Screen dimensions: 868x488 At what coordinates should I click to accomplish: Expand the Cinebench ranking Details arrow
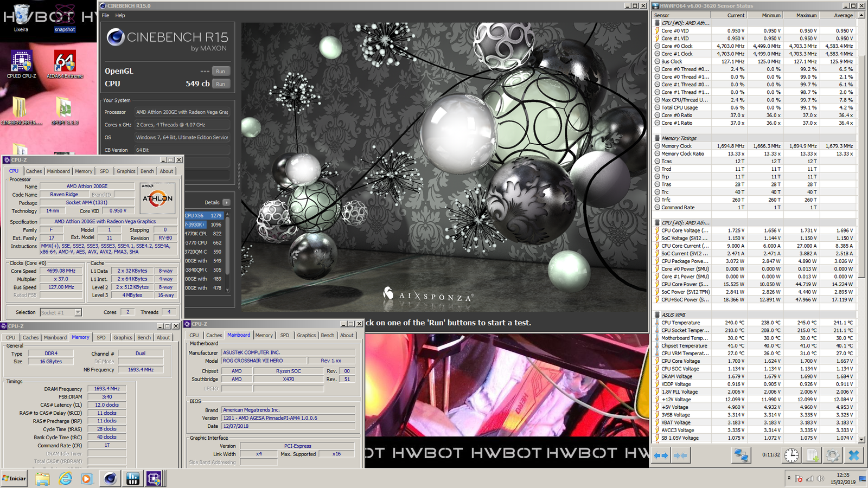click(x=226, y=202)
